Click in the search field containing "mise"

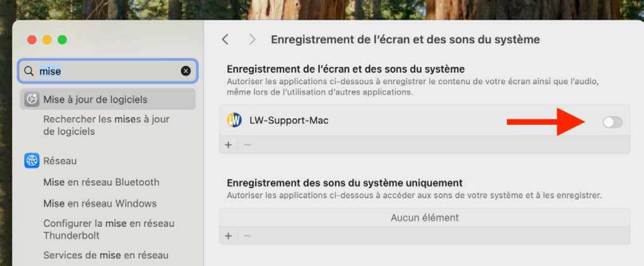coord(108,71)
